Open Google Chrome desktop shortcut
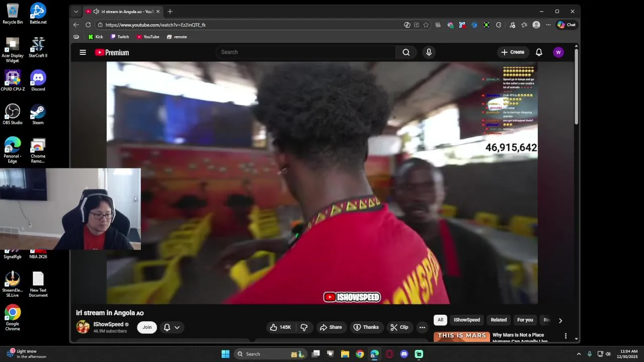The width and height of the screenshot is (644, 362). [x=13, y=317]
